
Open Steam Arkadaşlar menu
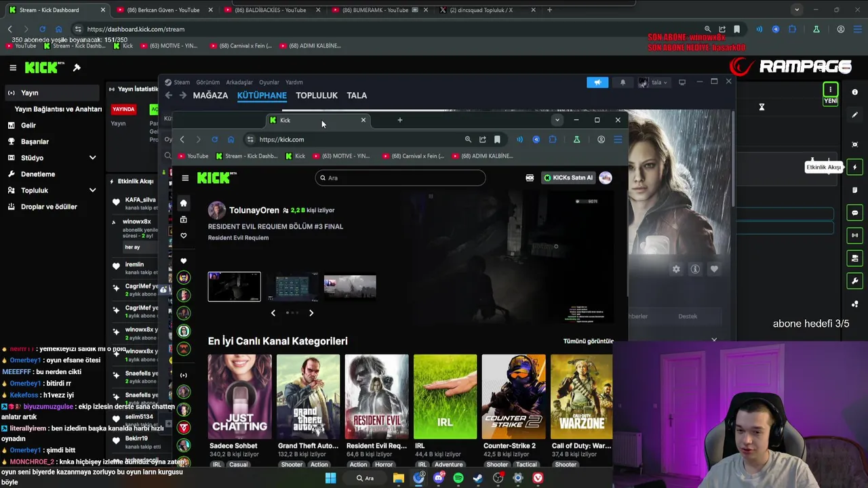pyautogui.click(x=239, y=82)
